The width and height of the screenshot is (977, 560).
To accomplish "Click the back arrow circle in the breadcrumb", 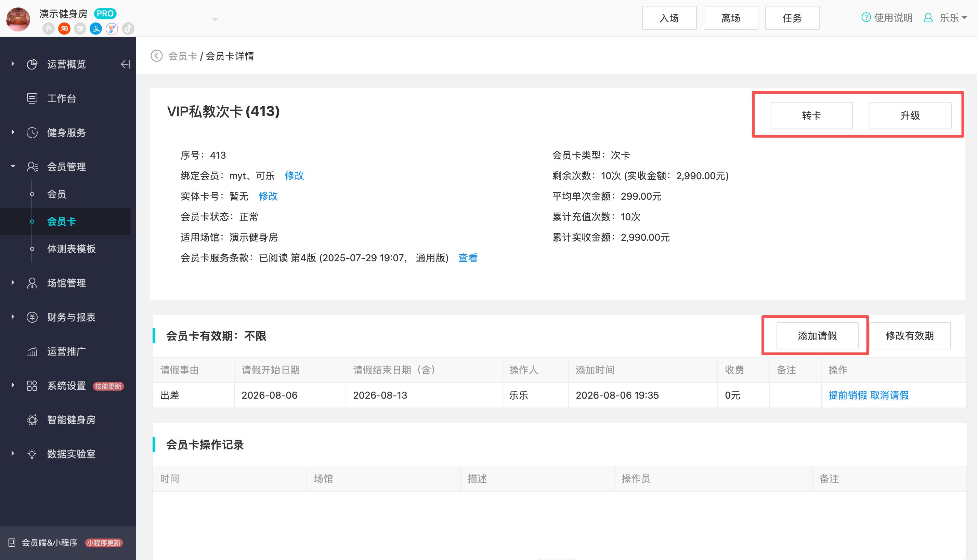I will (157, 56).
